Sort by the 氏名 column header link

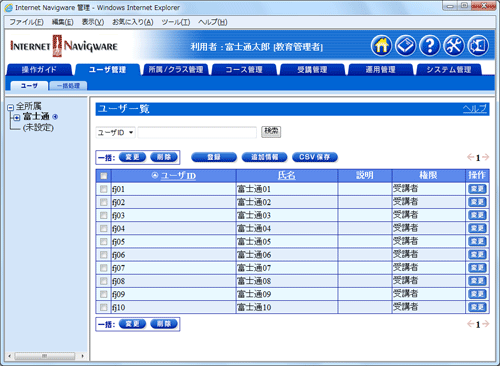pos(287,175)
